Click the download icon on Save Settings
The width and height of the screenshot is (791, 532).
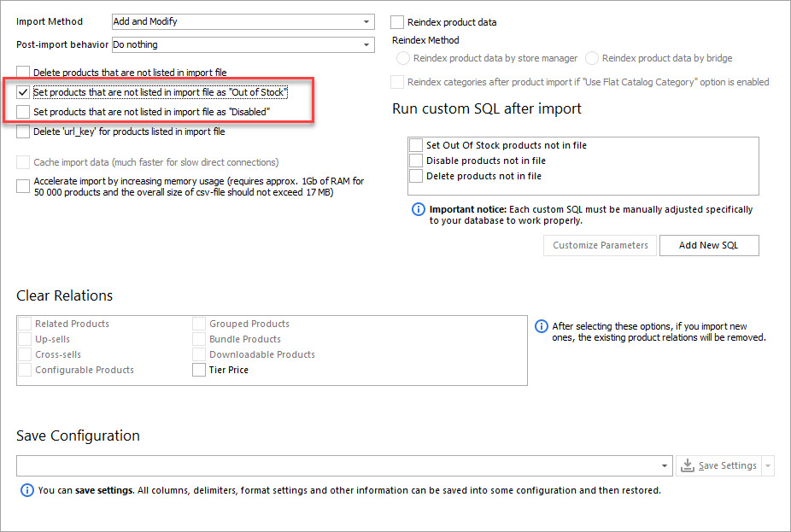(x=687, y=465)
